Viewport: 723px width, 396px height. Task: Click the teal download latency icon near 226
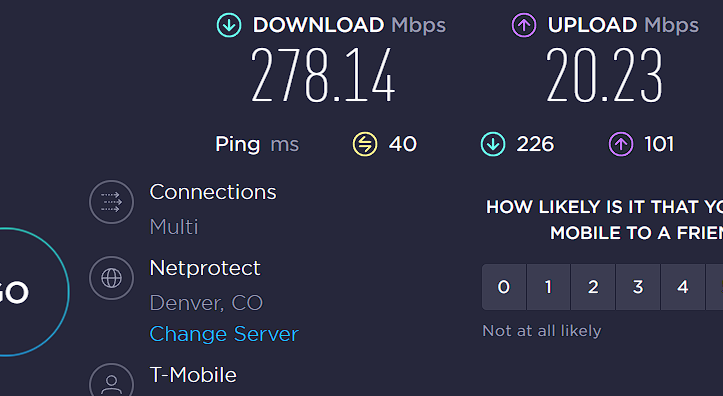pos(493,144)
